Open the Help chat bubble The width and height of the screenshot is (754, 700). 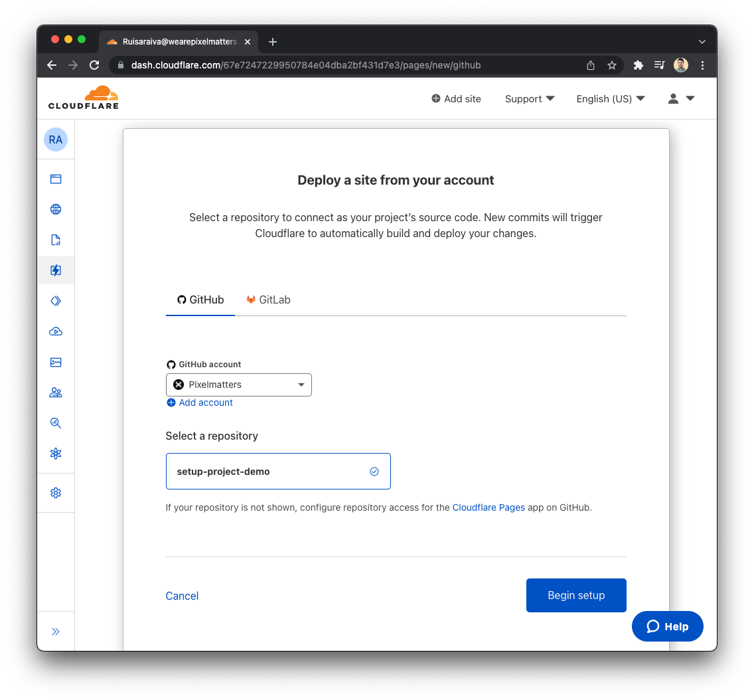668,626
